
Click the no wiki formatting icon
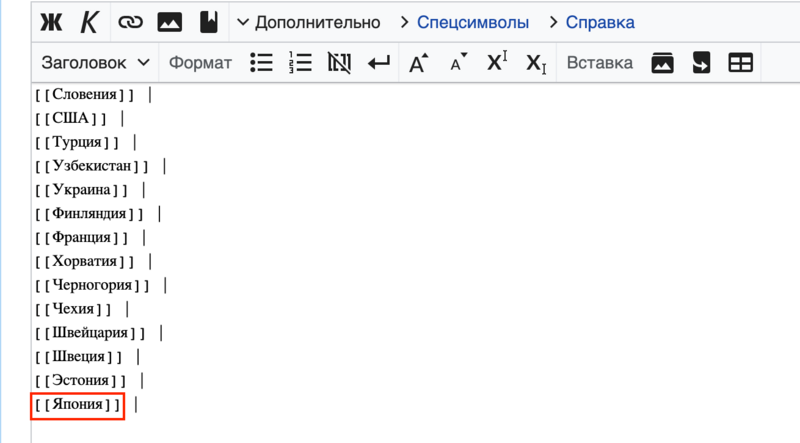pyautogui.click(x=339, y=63)
